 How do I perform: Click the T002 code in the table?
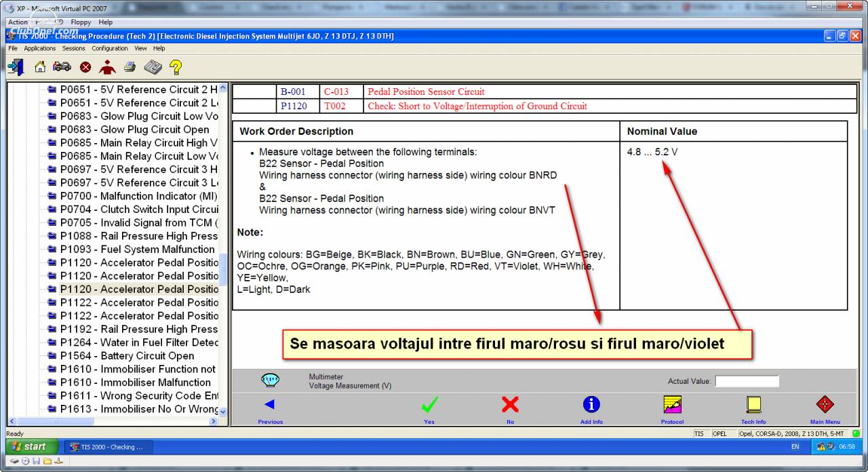(x=335, y=106)
